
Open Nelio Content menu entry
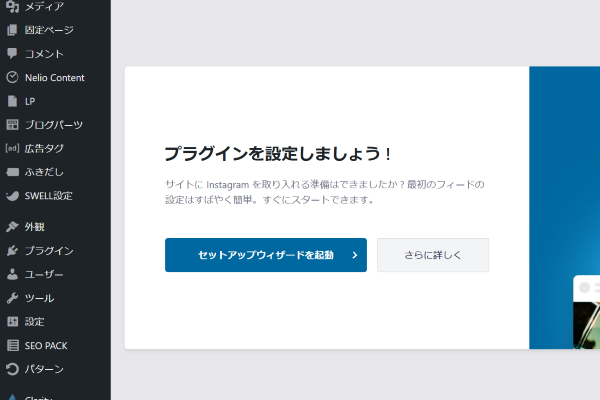55,77
